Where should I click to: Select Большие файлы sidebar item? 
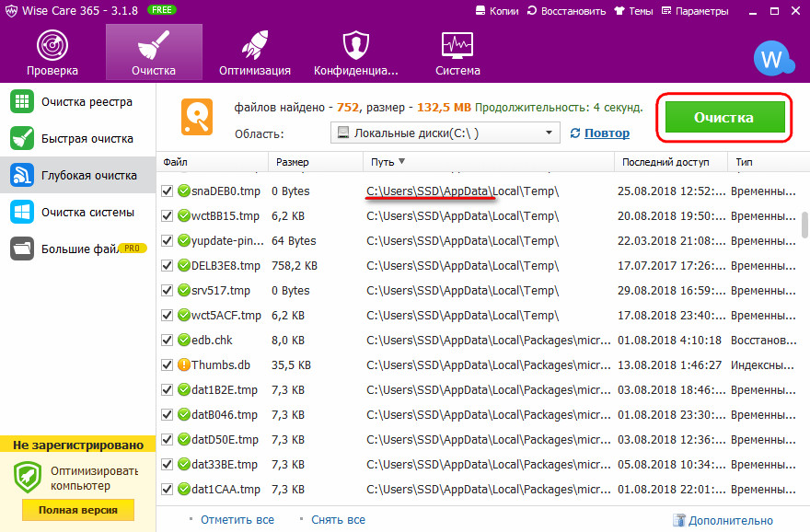[77, 249]
